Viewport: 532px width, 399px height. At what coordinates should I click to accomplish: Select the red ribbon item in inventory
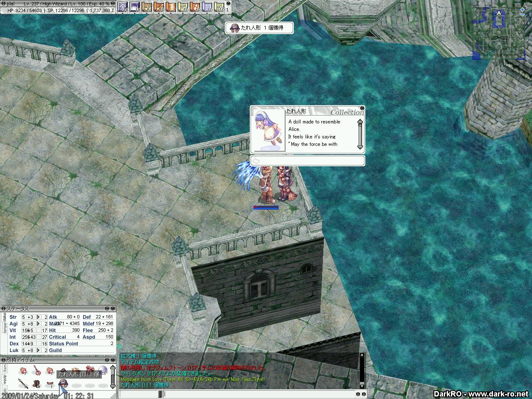[90, 369]
